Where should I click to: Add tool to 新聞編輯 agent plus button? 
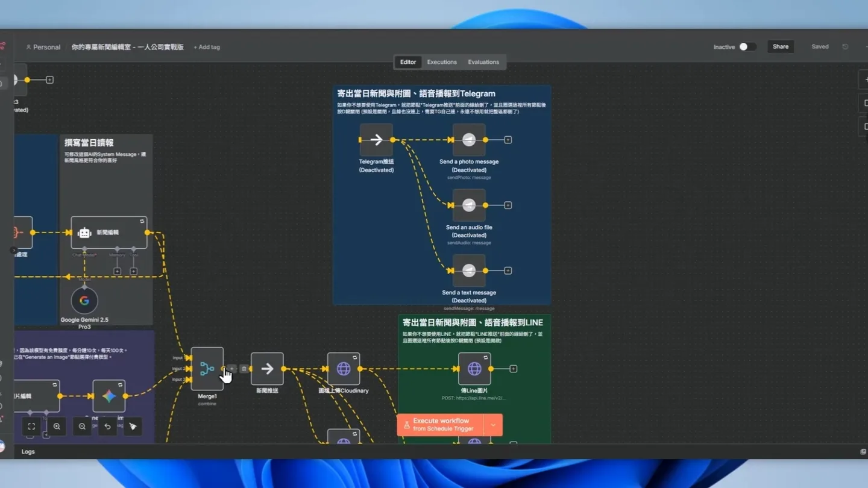click(x=134, y=271)
